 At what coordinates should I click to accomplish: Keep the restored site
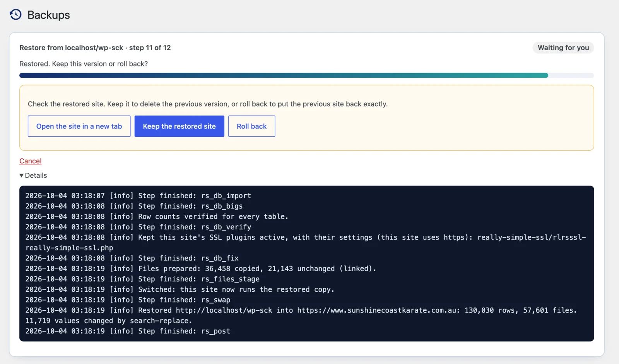click(x=179, y=126)
